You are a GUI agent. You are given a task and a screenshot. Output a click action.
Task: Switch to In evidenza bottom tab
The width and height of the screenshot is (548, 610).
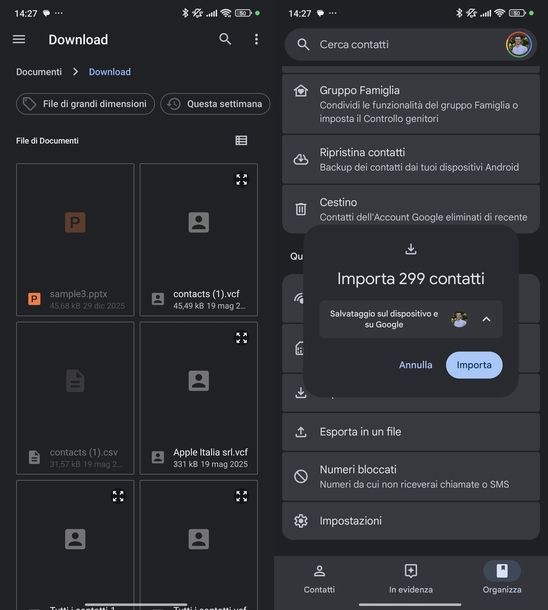coord(411,580)
